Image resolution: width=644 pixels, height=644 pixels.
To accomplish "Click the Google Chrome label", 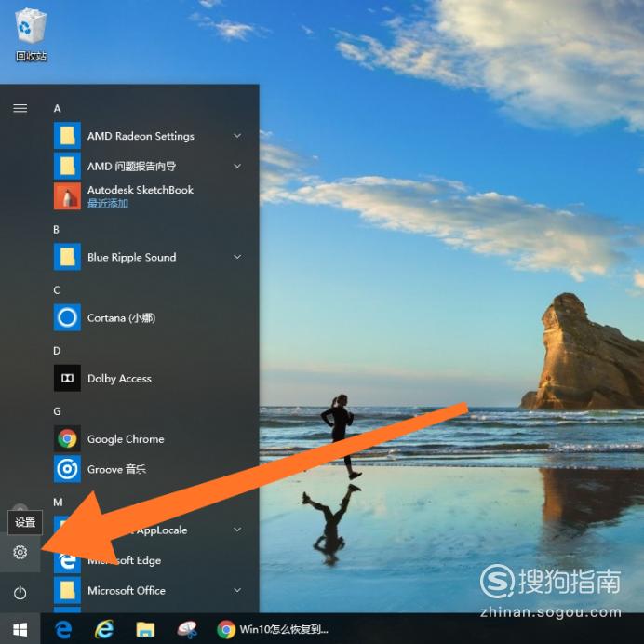I will click(126, 439).
